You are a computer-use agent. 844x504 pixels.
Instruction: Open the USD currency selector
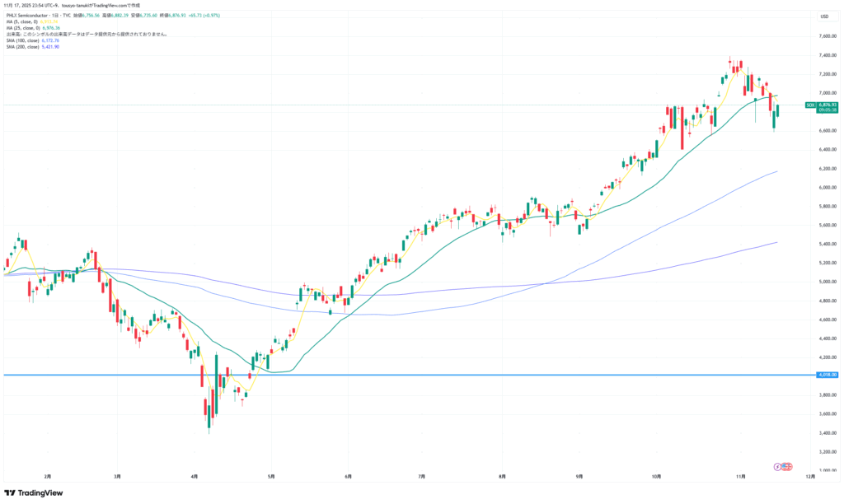[x=823, y=16]
